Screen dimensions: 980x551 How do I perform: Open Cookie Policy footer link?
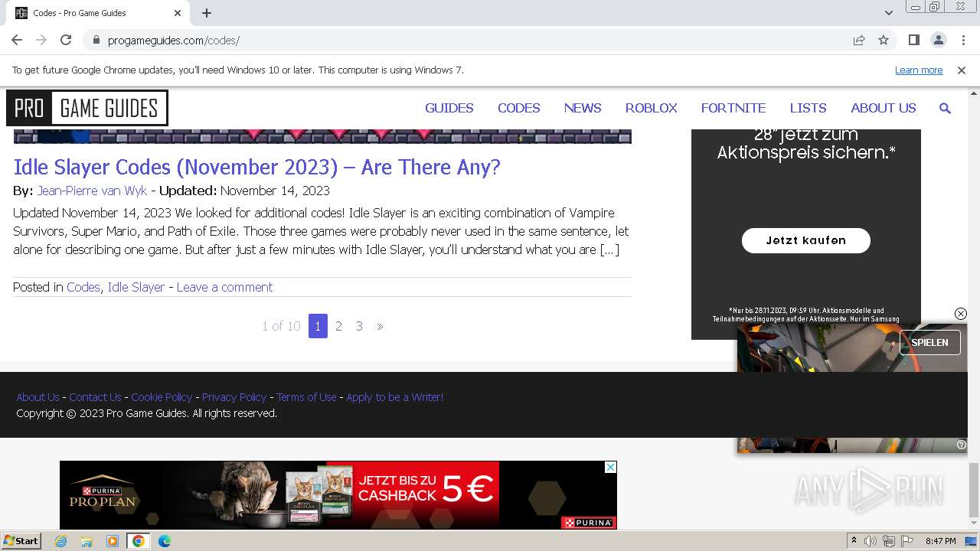[162, 397]
